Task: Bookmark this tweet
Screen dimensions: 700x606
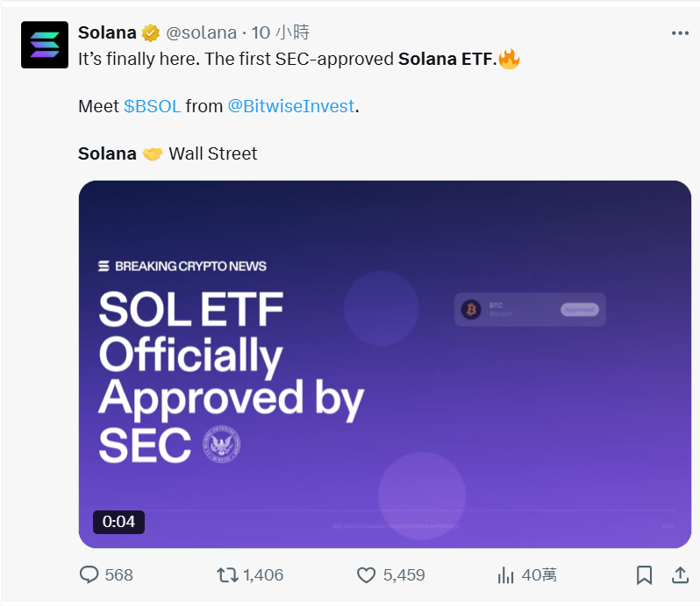Action: (x=644, y=575)
